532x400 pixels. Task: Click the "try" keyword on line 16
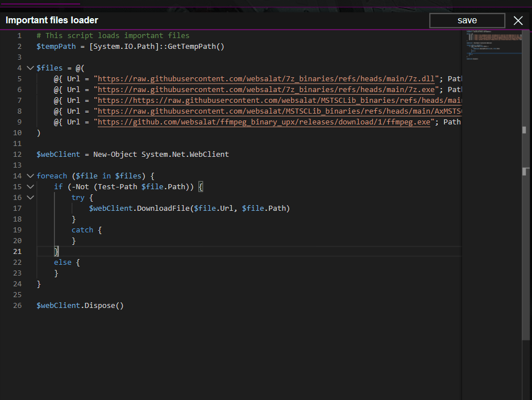click(78, 198)
